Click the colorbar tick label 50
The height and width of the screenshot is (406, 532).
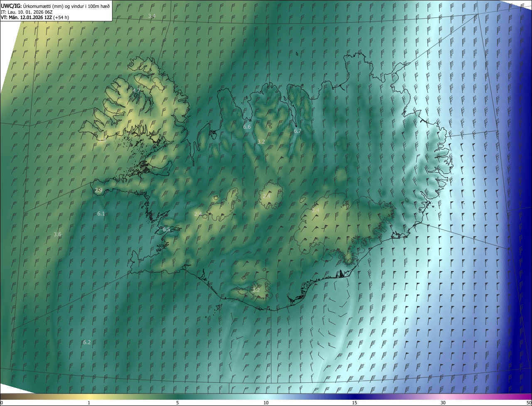[x=529, y=403]
